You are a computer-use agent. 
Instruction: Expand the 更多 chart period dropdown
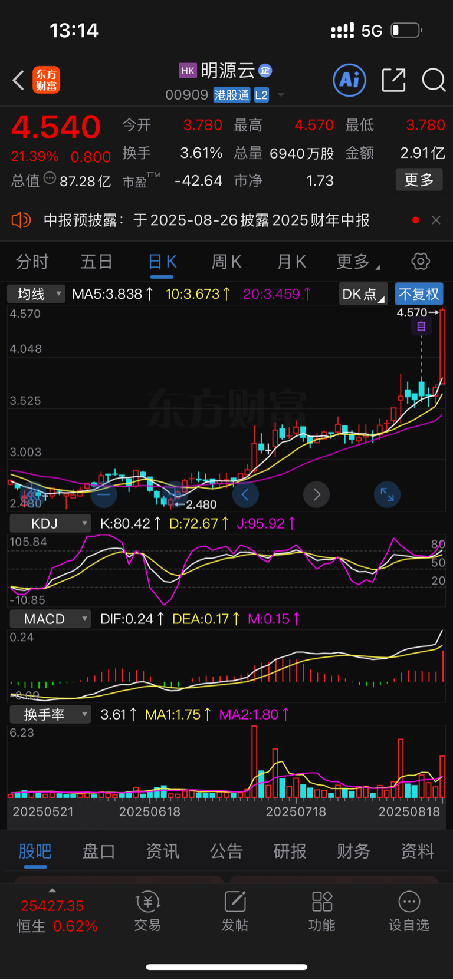click(357, 262)
